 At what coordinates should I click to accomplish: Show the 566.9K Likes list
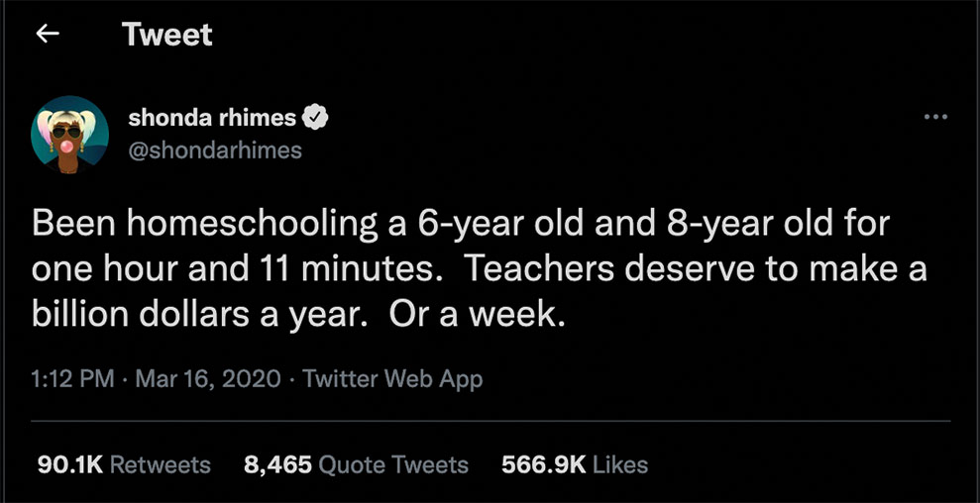pos(575,464)
